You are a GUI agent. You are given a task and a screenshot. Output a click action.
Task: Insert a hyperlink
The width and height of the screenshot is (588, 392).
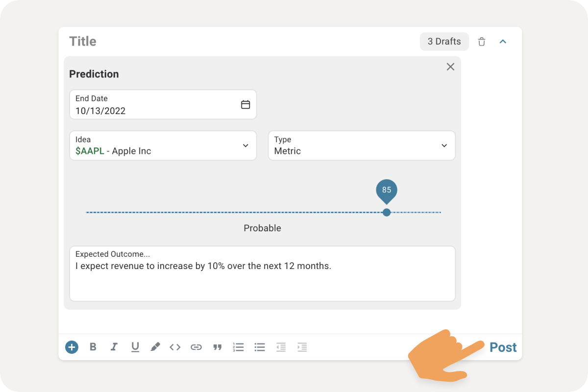(x=196, y=347)
